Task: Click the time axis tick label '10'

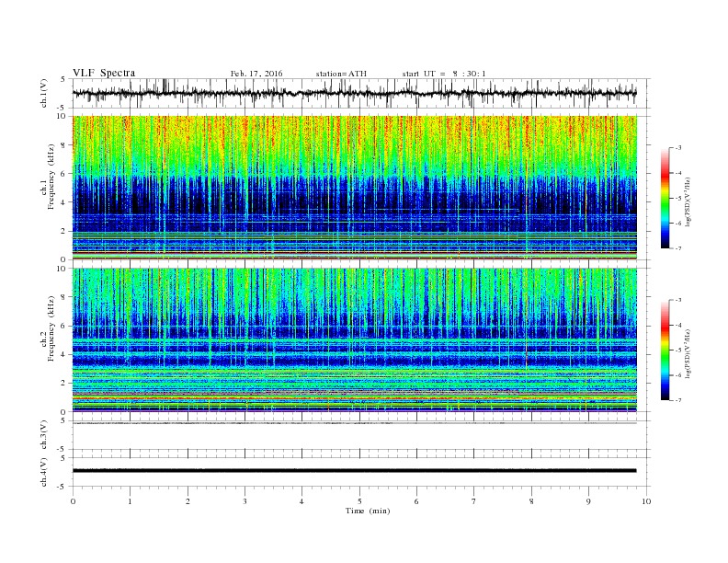Action: pyautogui.click(x=646, y=501)
